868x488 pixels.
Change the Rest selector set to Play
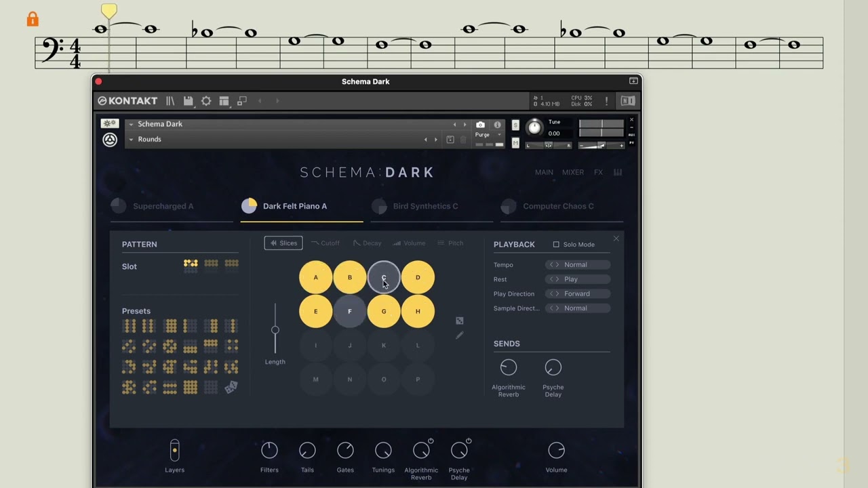pos(578,279)
